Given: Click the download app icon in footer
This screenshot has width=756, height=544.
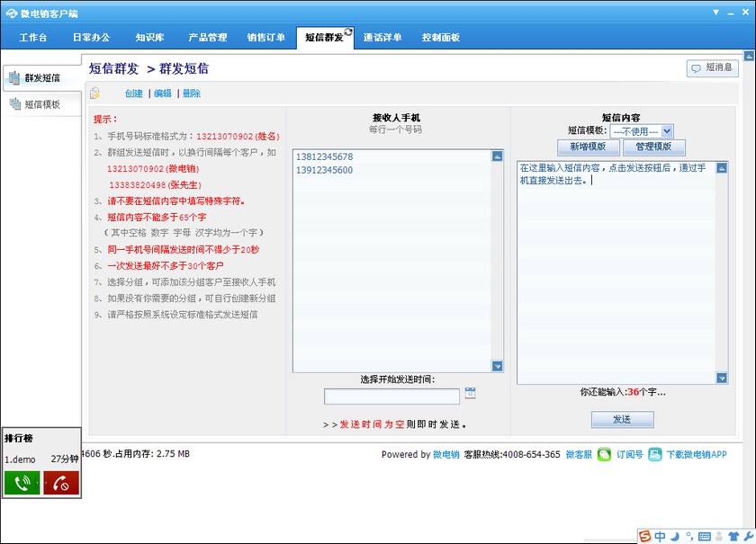Looking at the screenshot, I should [x=655, y=454].
